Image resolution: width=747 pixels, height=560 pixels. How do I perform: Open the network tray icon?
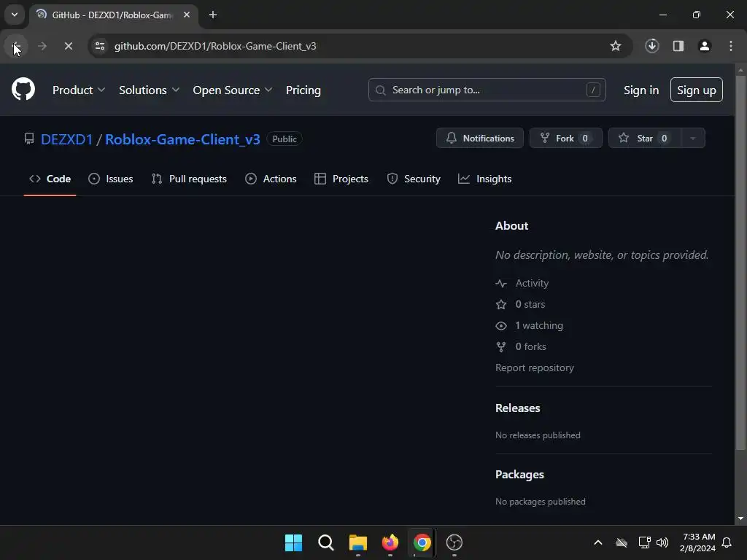645,542
